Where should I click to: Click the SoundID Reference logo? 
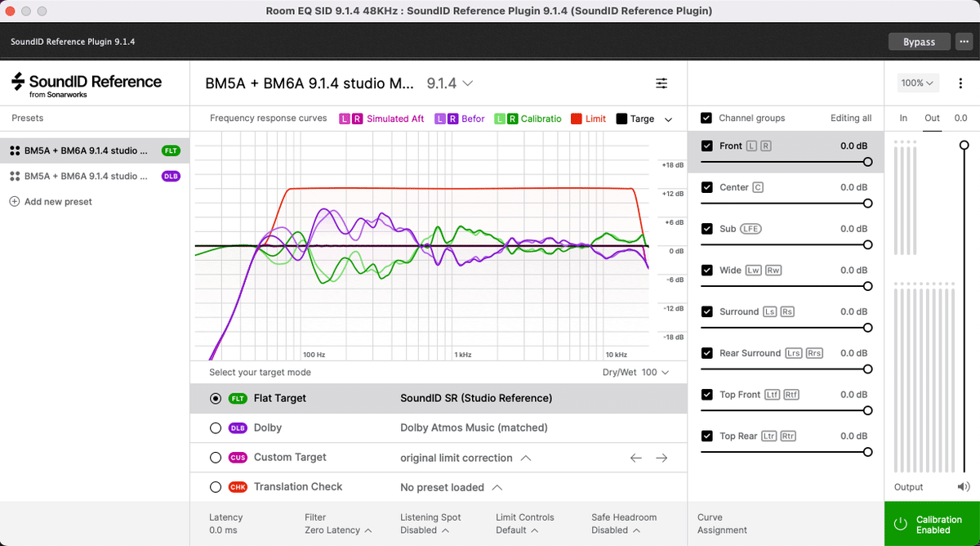click(x=86, y=84)
